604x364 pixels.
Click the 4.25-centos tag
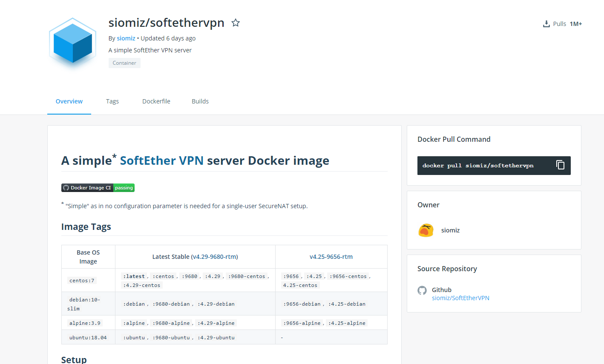pyautogui.click(x=300, y=285)
